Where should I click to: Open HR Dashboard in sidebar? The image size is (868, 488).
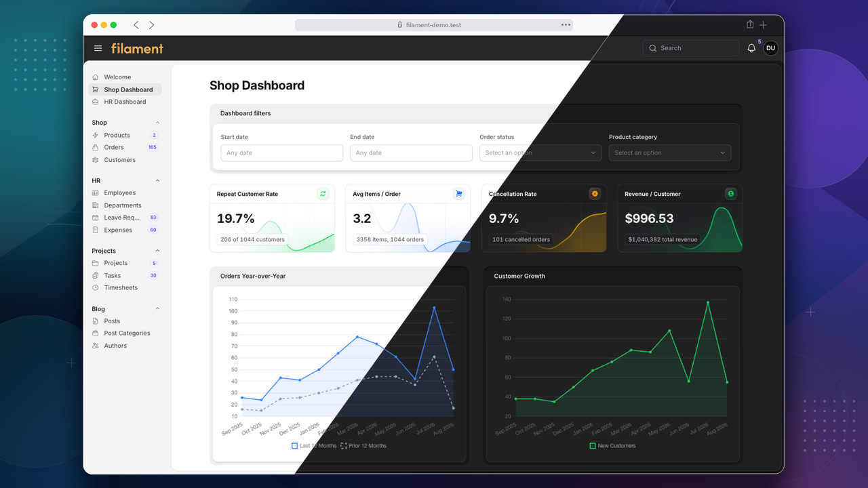(125, 102)
